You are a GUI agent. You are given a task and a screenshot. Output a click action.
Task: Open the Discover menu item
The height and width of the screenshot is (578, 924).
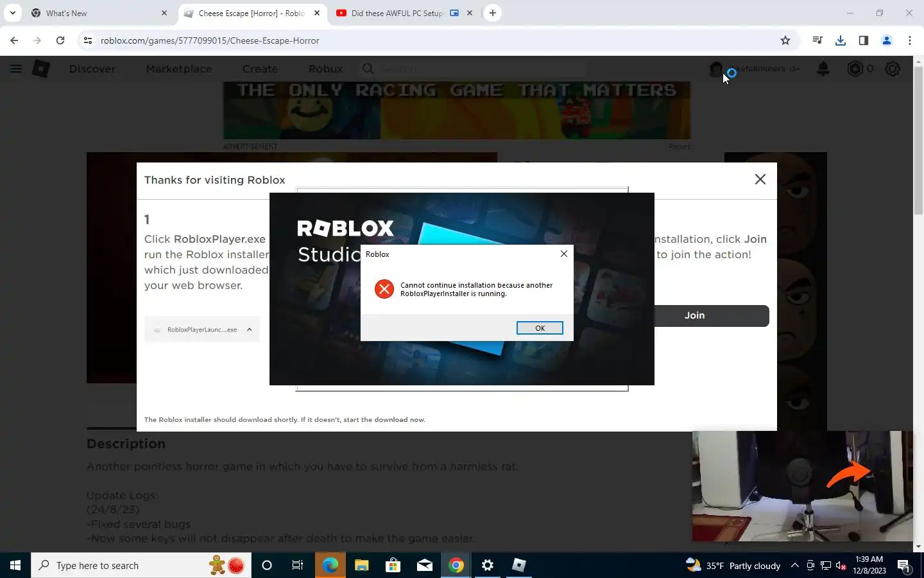point(92,69)
